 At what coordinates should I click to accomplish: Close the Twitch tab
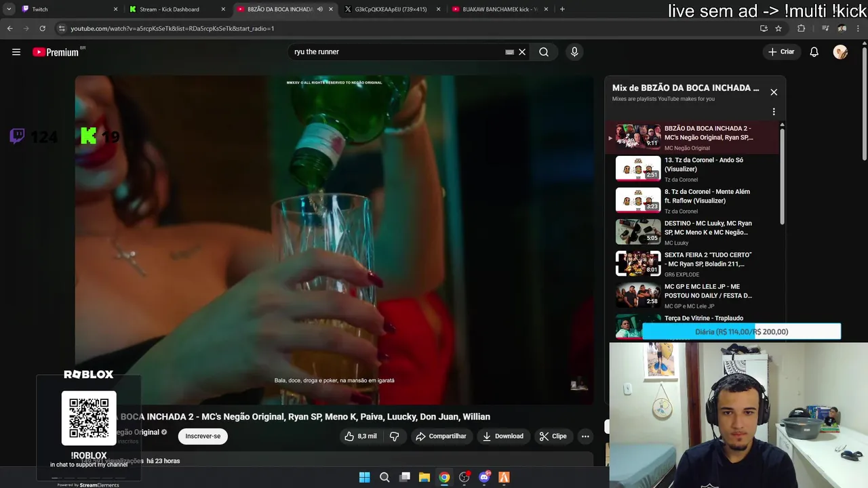[115, 9]
